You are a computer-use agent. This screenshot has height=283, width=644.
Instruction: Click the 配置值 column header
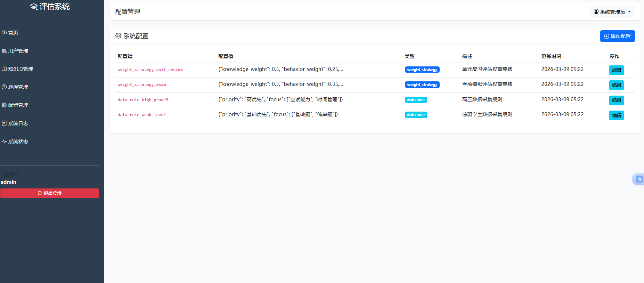point(226,56)
